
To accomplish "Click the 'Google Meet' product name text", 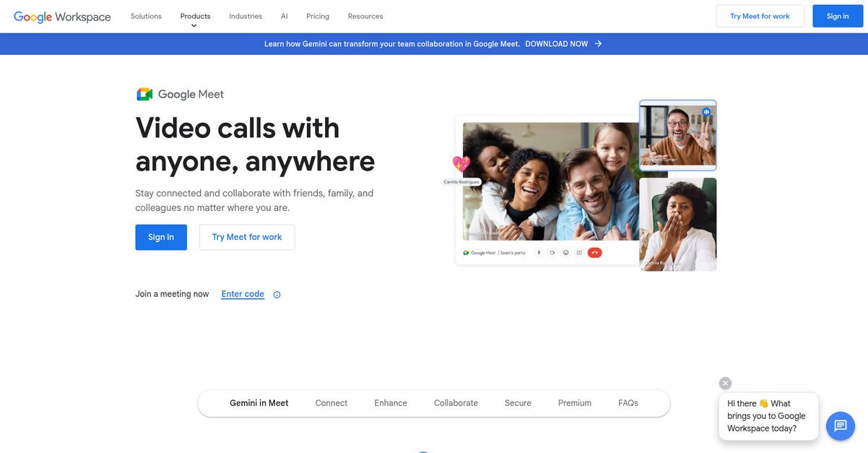I will 191,94.
